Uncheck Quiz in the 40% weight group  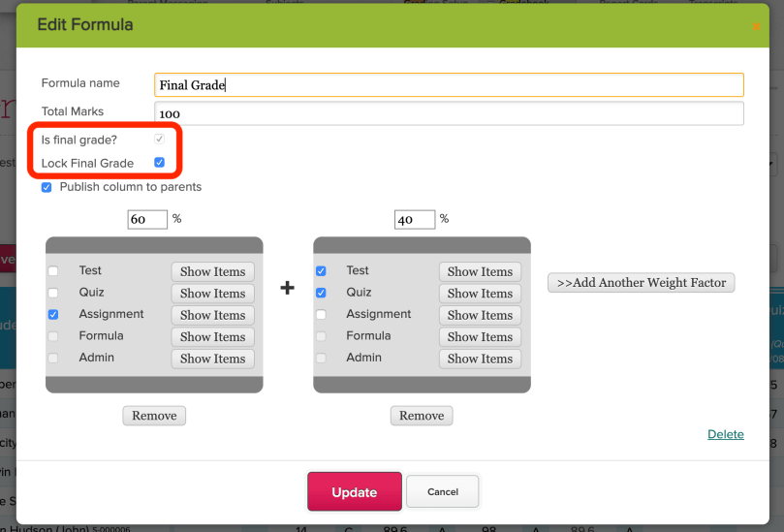point(321,293)
